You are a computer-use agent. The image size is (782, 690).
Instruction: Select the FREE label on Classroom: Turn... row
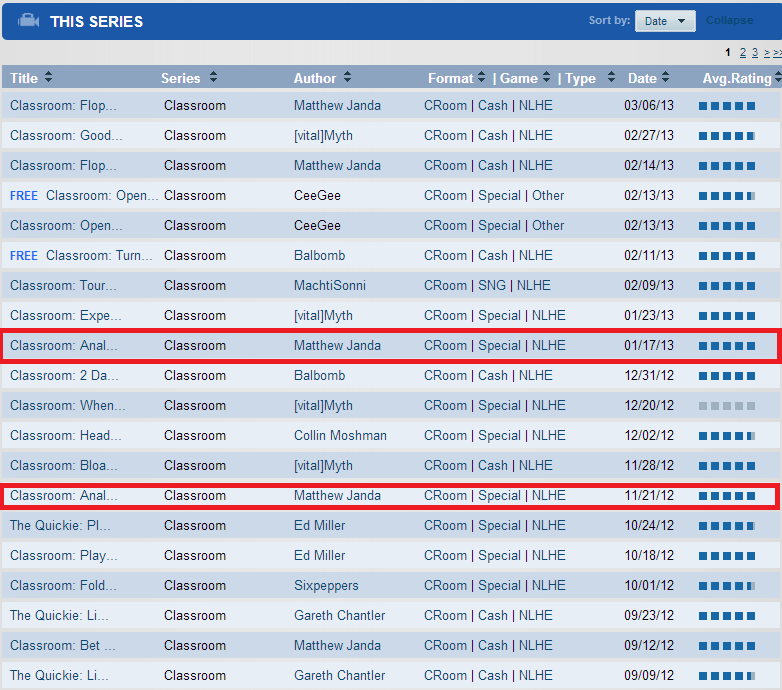click(x=24, y=255)
